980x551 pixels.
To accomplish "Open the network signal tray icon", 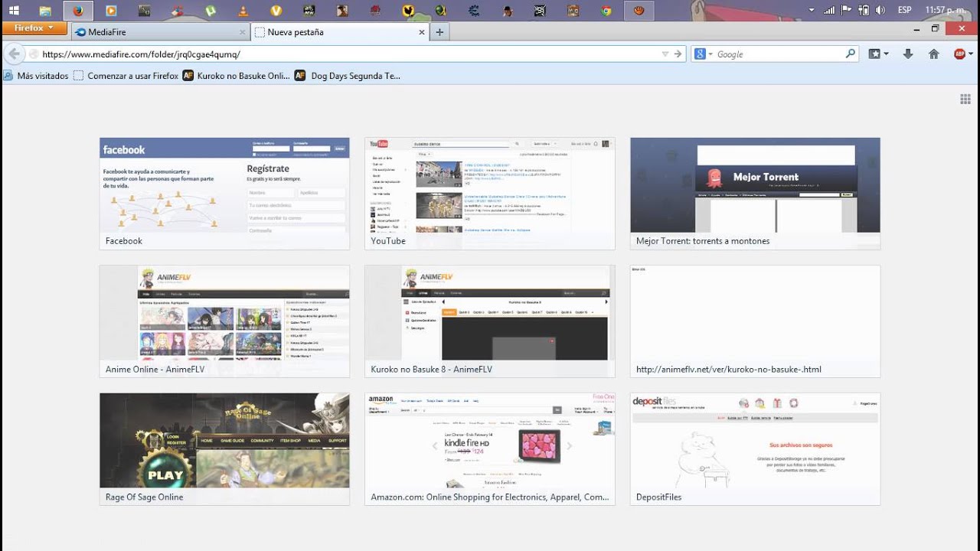I will coord(829,10).
